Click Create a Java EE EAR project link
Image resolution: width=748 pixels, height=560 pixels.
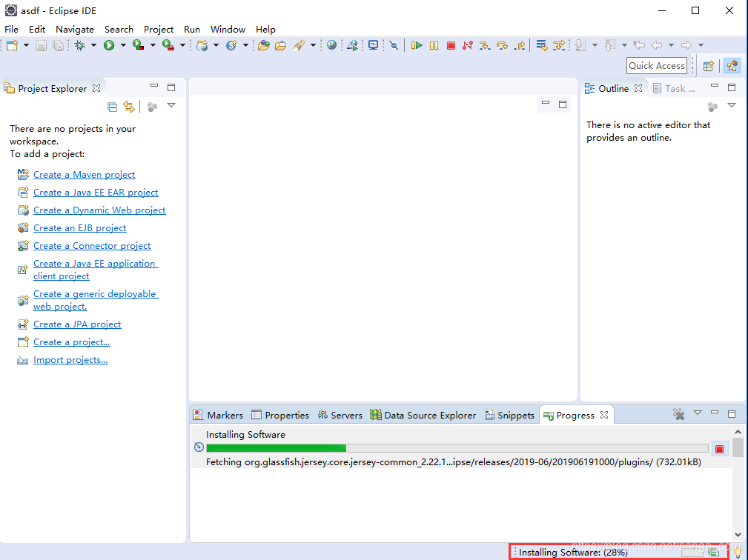[x=96, y=193]
